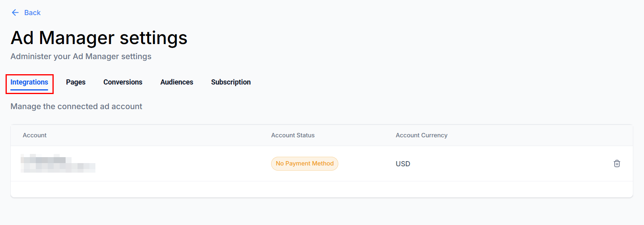Open the Subscription tab
644x225 pixels.
pos(231,82)
